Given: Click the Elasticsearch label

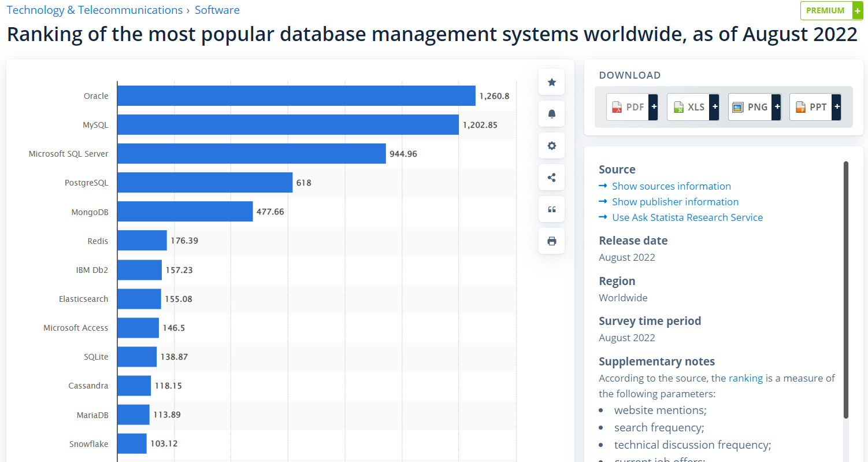Looking at the screenshot, I should coord(83,299).
